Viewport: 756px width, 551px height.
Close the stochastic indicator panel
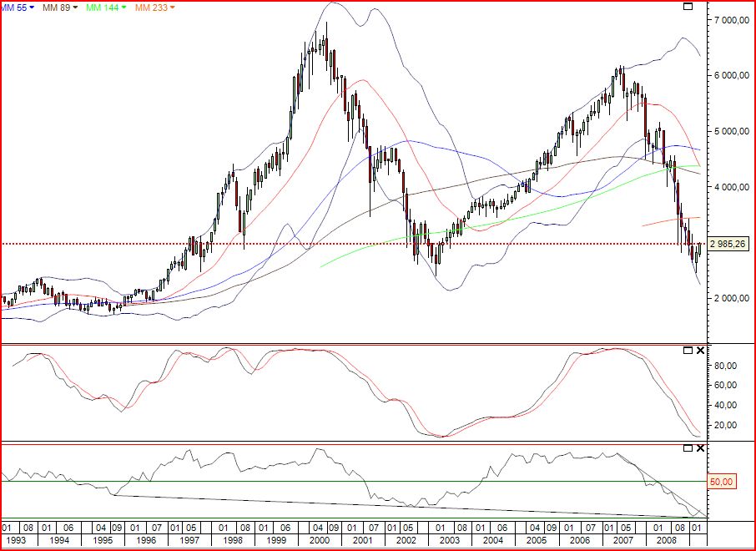point(701,351)
